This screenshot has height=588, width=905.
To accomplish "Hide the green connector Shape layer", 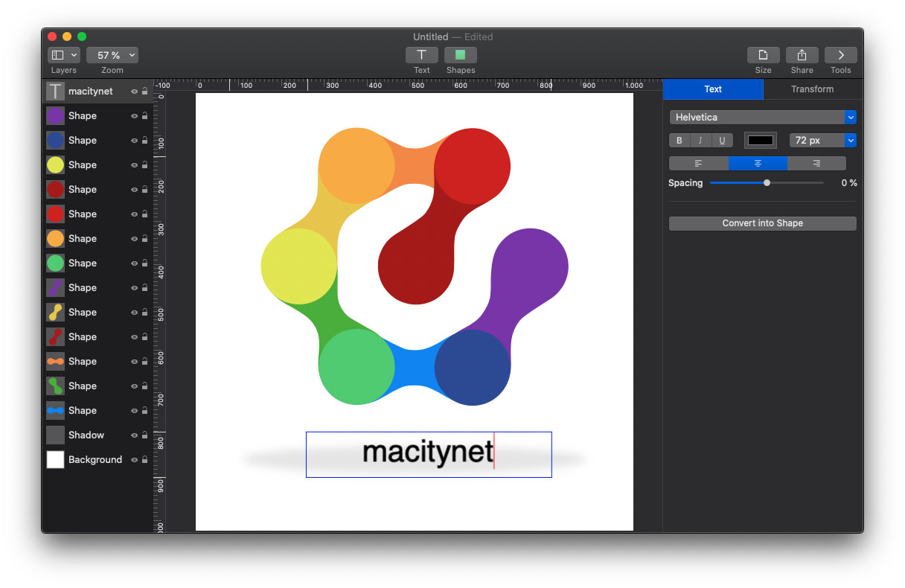I will click(x=135, y=386).
